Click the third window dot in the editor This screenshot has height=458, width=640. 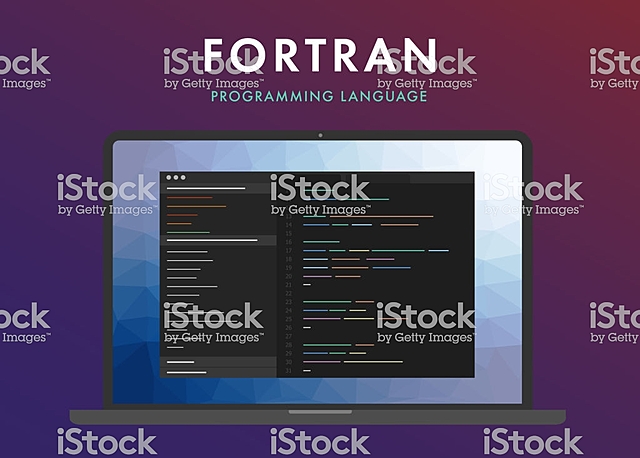coord(183,178)
